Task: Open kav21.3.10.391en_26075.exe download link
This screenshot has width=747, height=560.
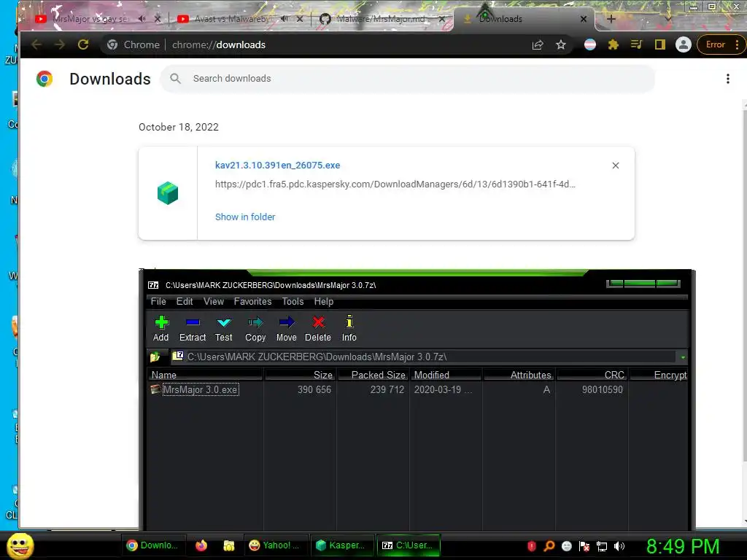Action: point(277,166)
